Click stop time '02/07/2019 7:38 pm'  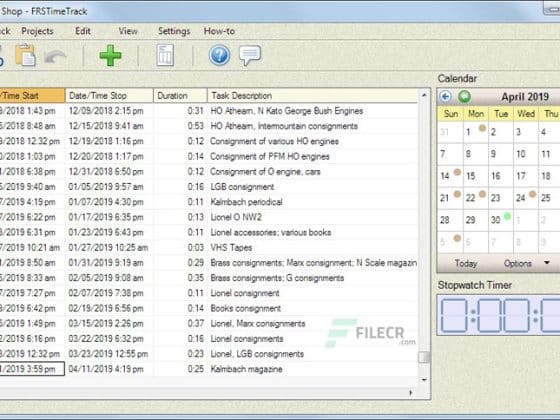point(106,293)
